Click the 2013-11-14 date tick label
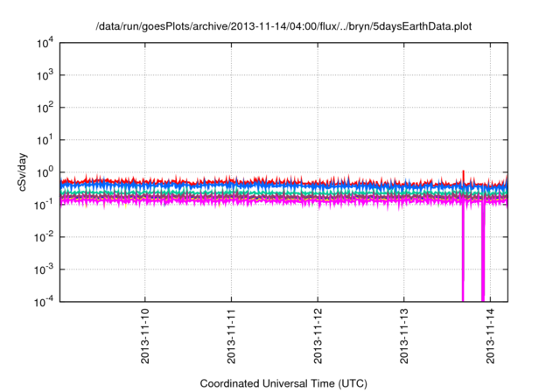The width and height of the screenshot is (560, 392). 490,336
